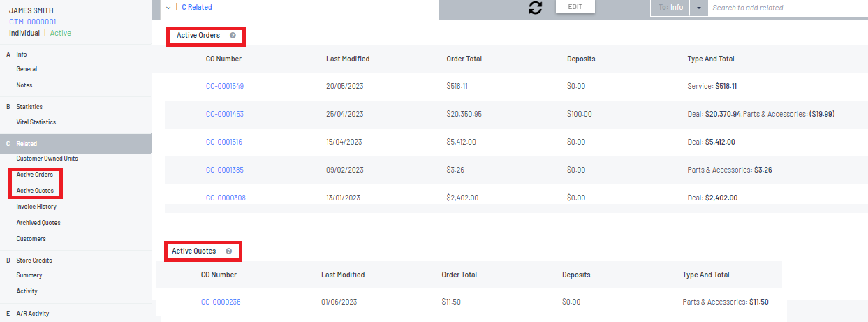Click the EDIT button
868x322 pixels.
[x=575, y=6]
